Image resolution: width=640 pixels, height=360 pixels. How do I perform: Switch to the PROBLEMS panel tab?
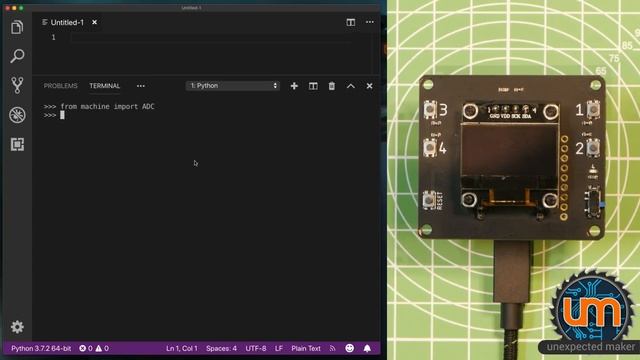pyautogui.click(x=60, y=86)
